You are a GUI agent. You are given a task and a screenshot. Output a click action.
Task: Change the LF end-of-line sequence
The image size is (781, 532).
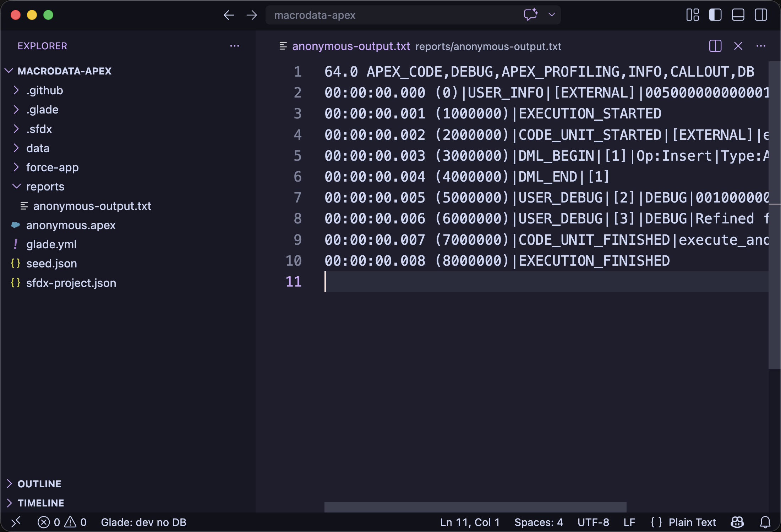629,522
